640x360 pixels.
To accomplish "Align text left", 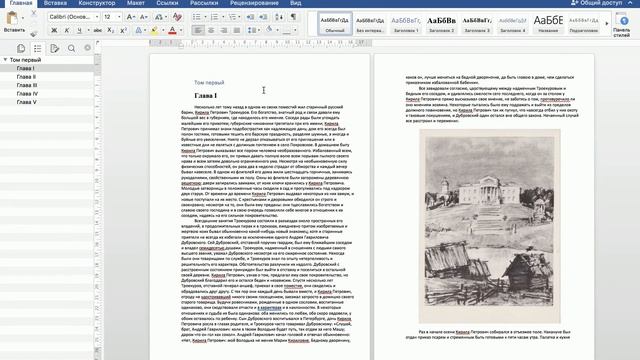I will click(x=198, y=30).
